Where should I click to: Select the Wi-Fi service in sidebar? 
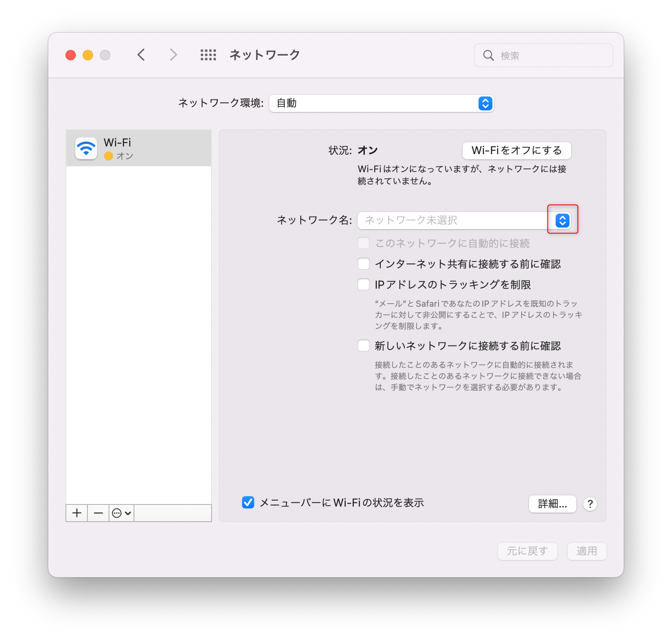[x=139, y=148]
